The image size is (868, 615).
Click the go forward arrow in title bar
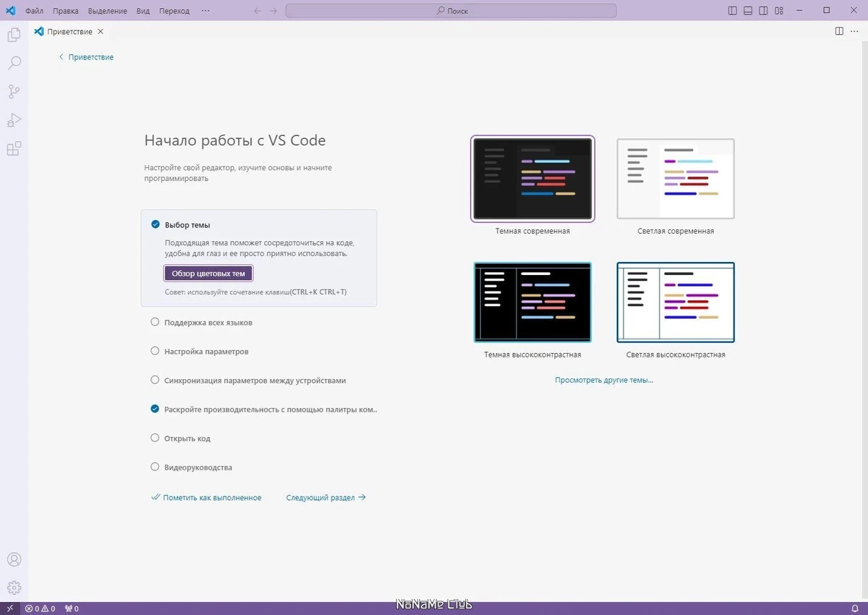click(x=273, y=11)
